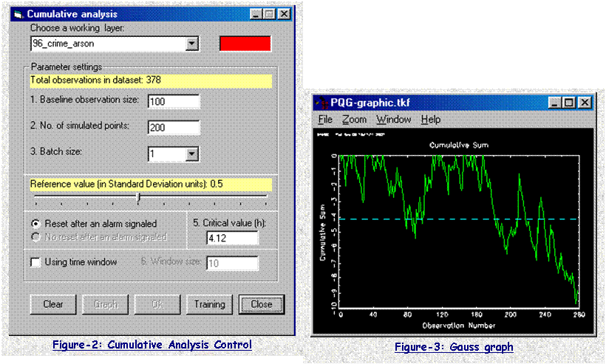
Task: Click the Close button in Cumulative analysis
Action: coord(262,304)
